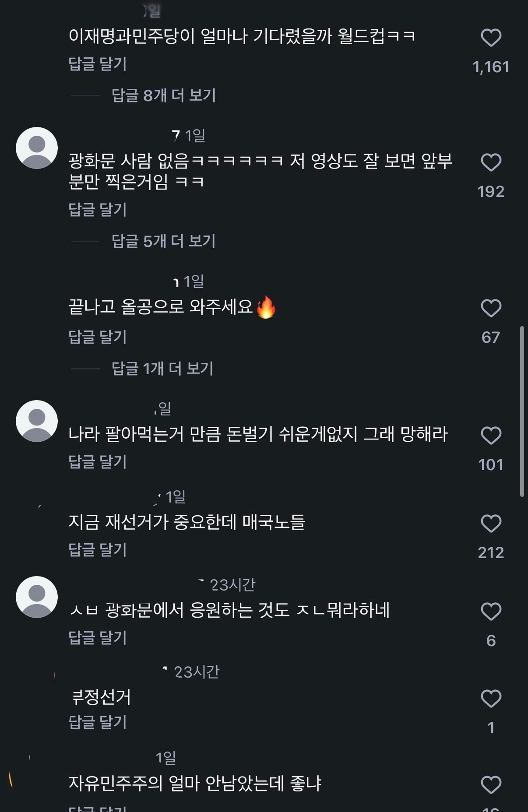Tap the heart beside the 부정선거 comment

[x=491, y=699]
